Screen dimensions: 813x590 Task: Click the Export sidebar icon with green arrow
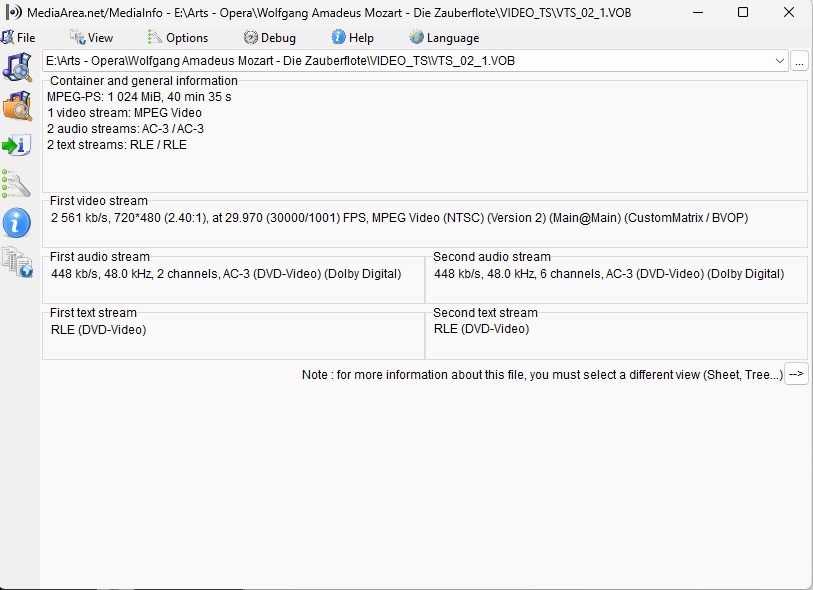(17, 145)
